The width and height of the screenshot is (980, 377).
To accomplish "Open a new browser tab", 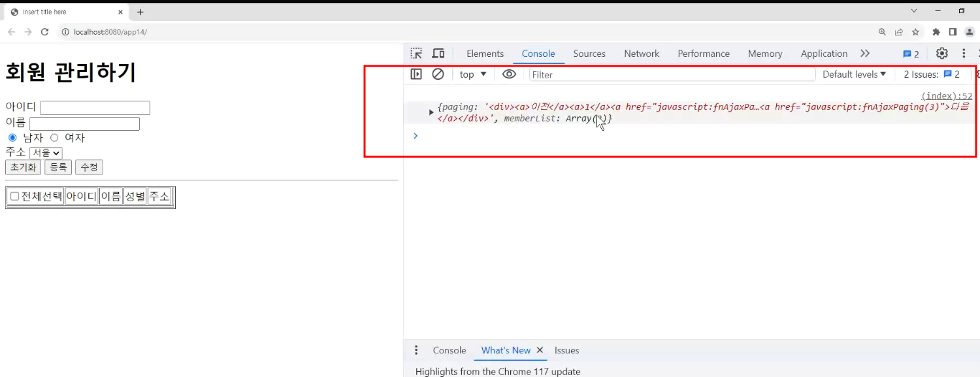I will pyautogui.click(x=140, y=12).
